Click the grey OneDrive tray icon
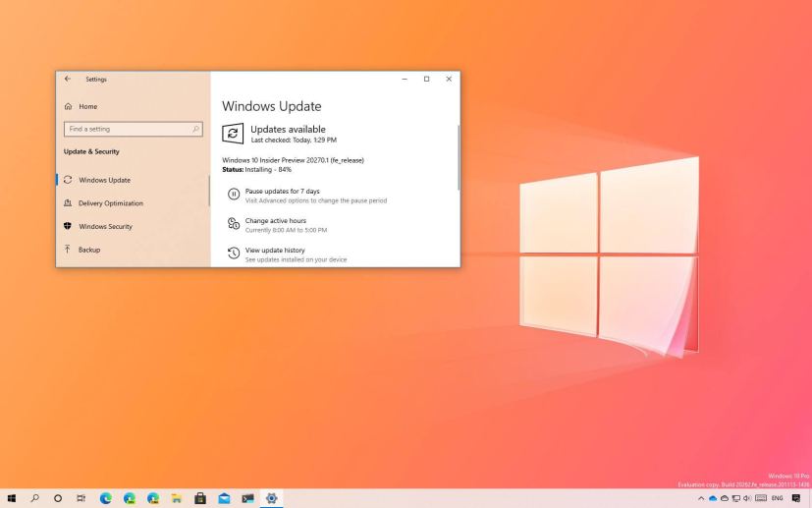 point(725,499)
